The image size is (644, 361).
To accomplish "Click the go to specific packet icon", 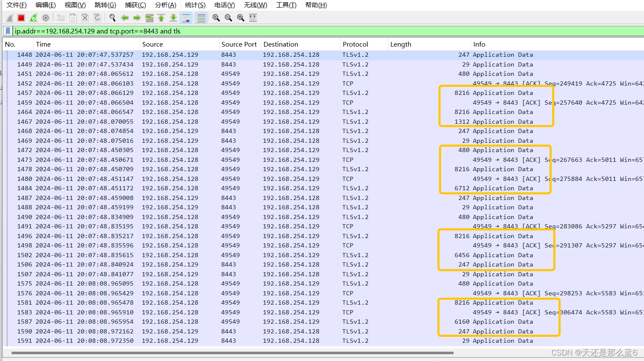I will [149, 18].
